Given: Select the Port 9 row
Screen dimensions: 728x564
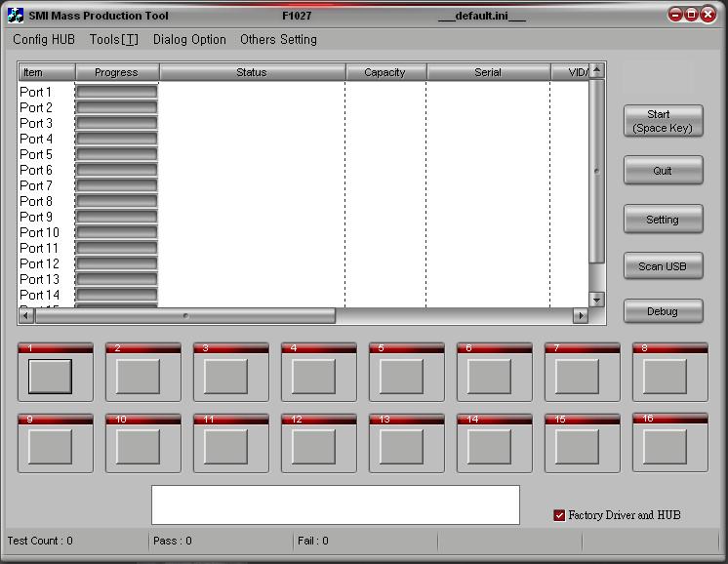Looking at the screenshot, I should coord(303,217).
